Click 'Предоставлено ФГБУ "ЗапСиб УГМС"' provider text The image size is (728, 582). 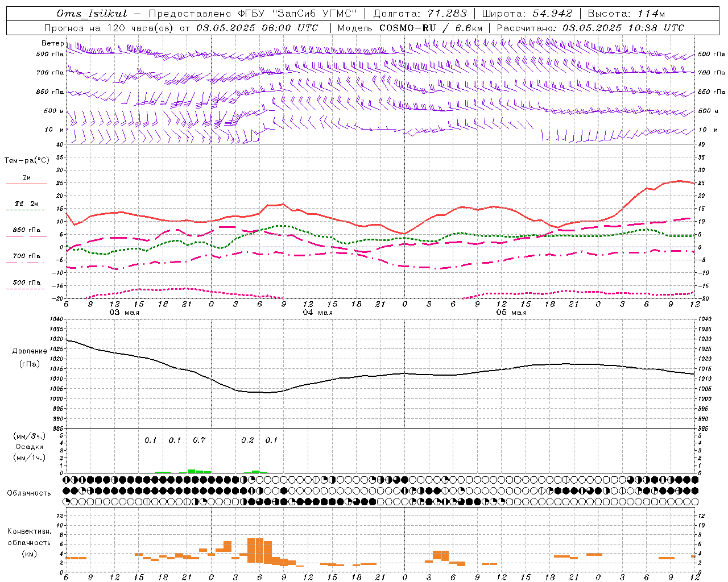[x=253, y=14]
